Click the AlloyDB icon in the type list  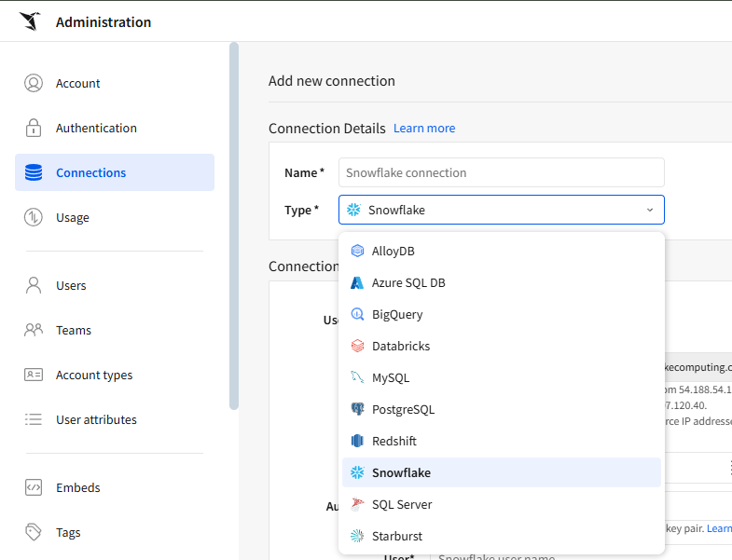[x=357, y=251]
